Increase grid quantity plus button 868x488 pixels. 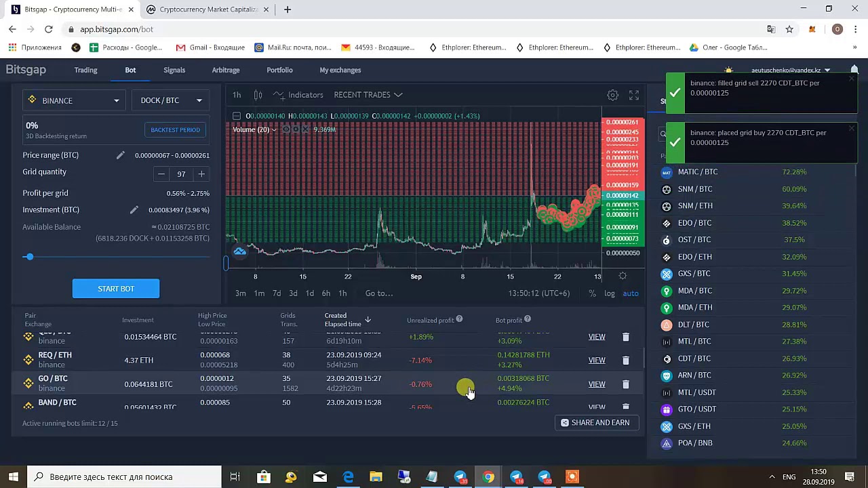(x=201, y=174)
